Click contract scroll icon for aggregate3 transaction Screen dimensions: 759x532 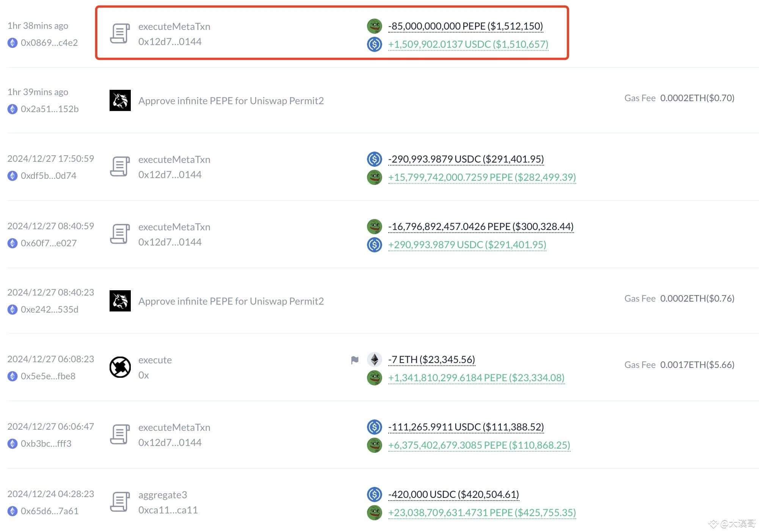click(120, 502)
